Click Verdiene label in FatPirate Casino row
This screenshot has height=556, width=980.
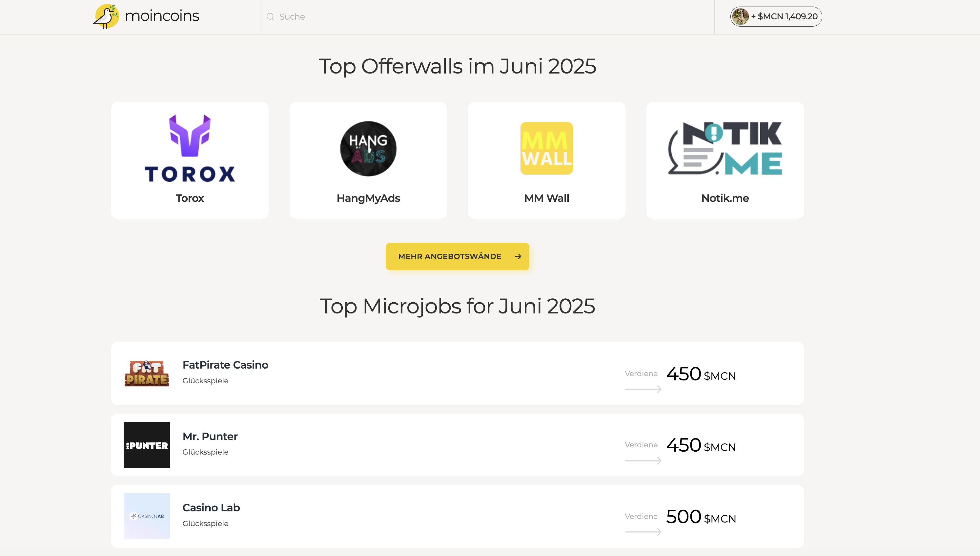pos(641,374)
